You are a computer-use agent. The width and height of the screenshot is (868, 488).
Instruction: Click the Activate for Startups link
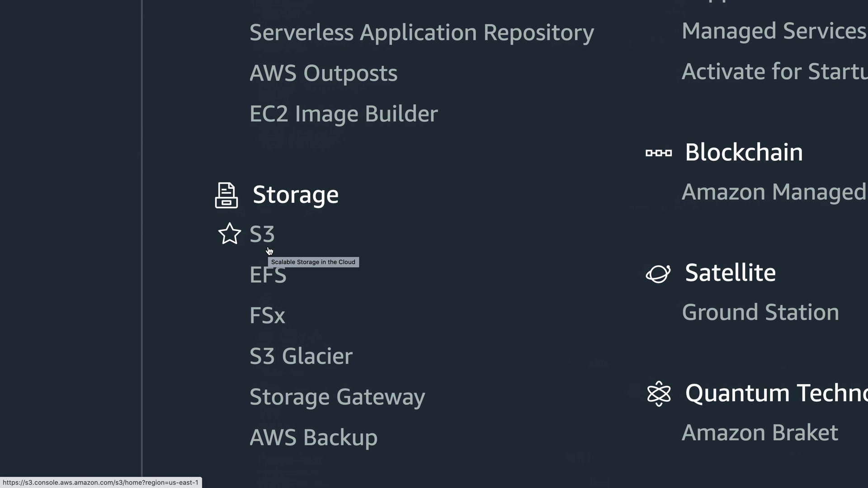(x=774, y=72)
